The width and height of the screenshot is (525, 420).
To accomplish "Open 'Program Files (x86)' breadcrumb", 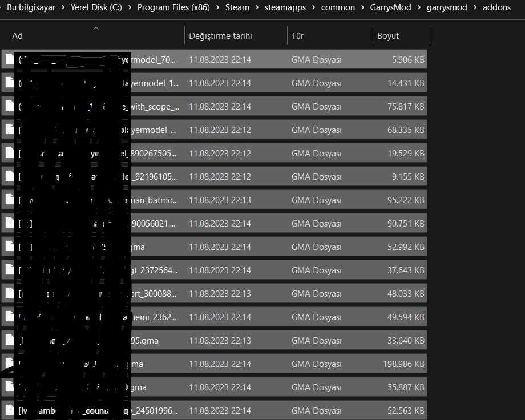I will (173, 7).
